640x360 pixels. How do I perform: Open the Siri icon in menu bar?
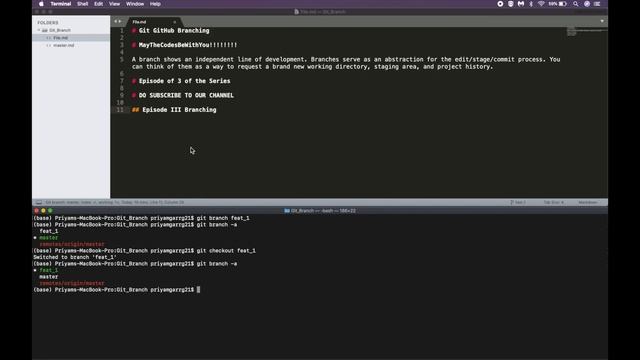587,4
